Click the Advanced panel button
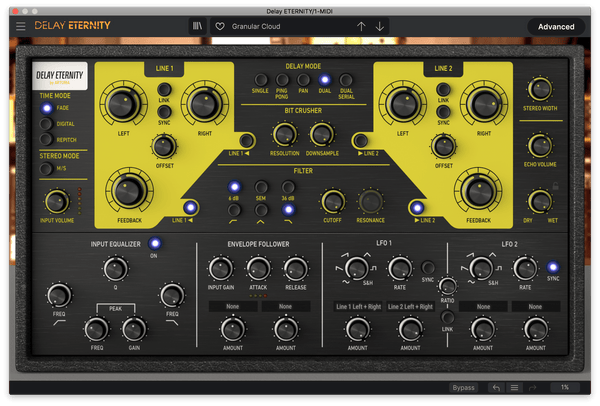 tap(556, 27)
